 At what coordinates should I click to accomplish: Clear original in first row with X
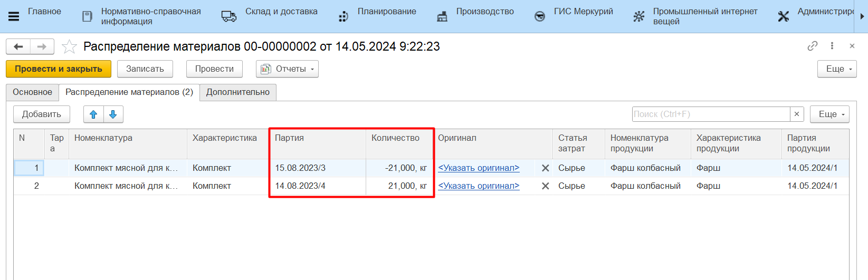[x=545, y=168]
